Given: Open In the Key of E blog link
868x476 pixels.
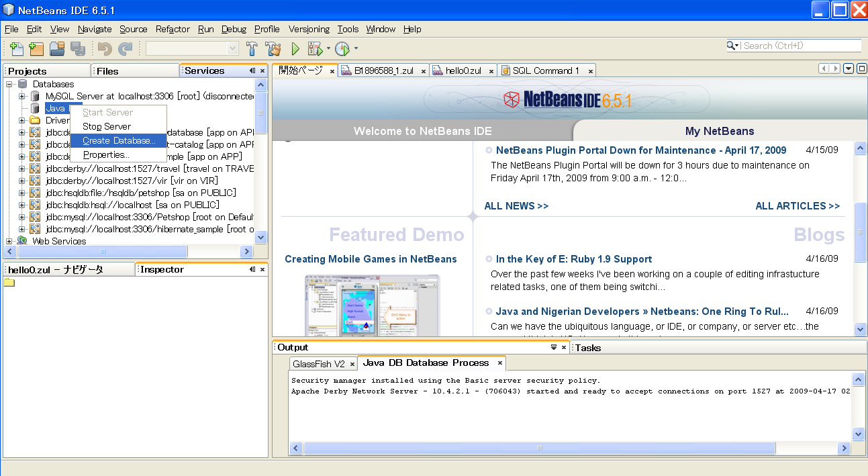Looking at the screenshot, I should point(574,259).
